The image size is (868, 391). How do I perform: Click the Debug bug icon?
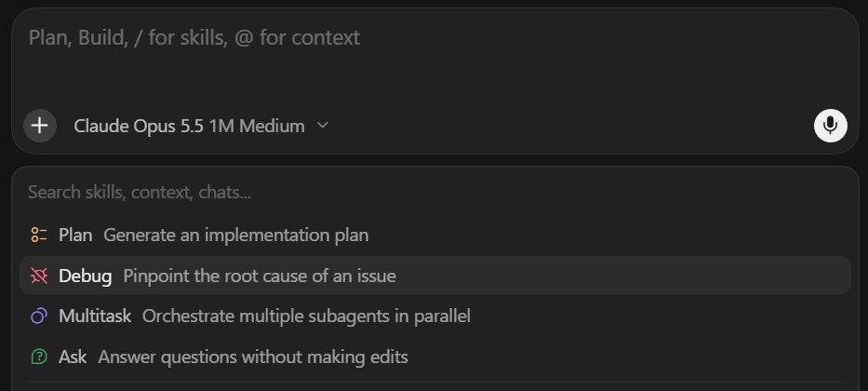click(39, 276)
